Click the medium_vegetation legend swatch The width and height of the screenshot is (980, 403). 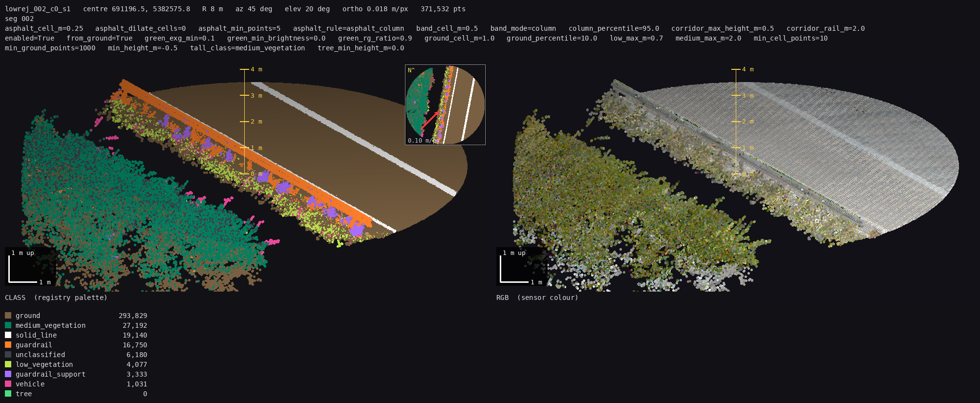coord(8,325)
